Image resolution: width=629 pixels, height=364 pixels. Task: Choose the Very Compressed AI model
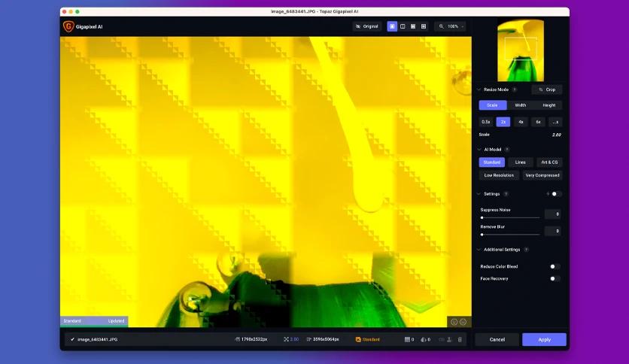click(x=542, y=175)
